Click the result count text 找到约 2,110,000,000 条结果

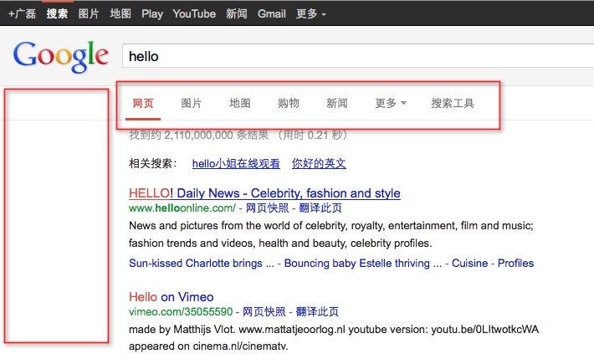click(198, 136)
